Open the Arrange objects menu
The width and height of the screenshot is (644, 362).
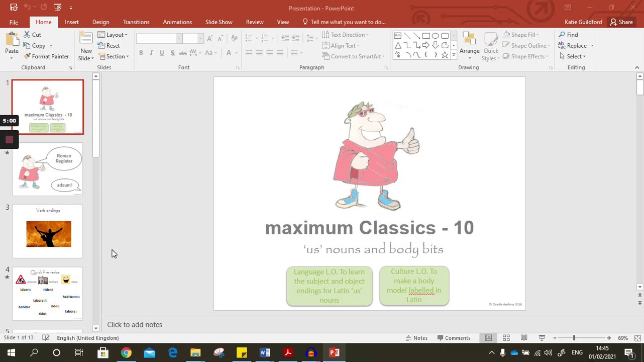pos(469,45)
